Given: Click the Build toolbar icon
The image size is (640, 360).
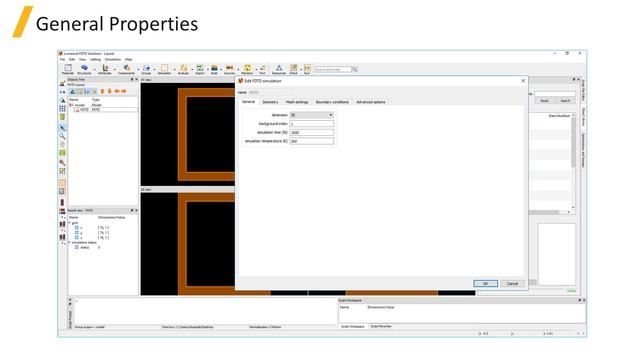Looking at the screenshot, I should click(214, 69).
